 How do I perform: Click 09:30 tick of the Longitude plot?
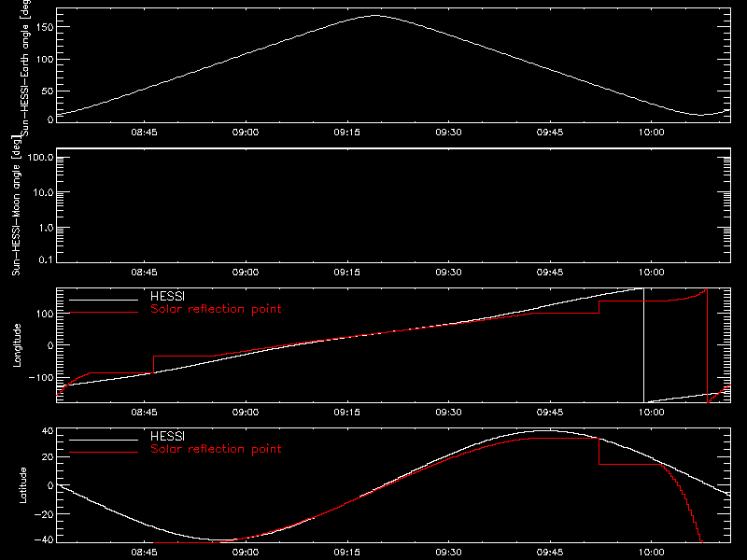tap(448, 413)
